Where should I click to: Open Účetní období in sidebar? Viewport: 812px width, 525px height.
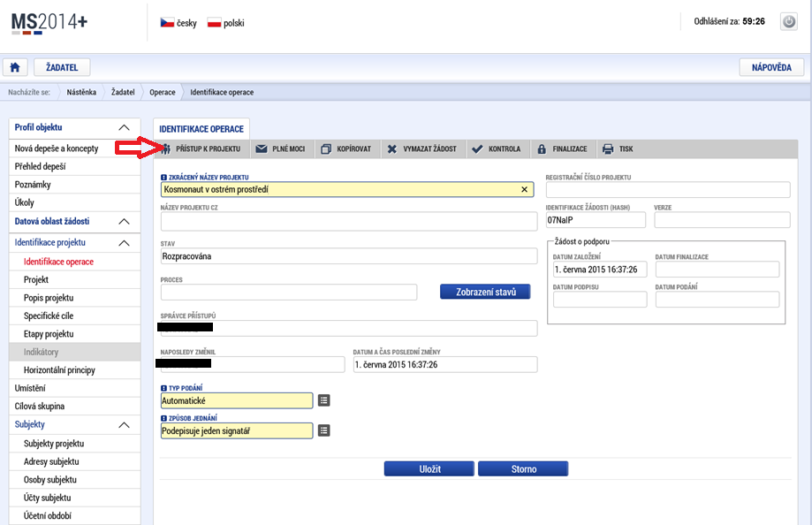(74, 515)
